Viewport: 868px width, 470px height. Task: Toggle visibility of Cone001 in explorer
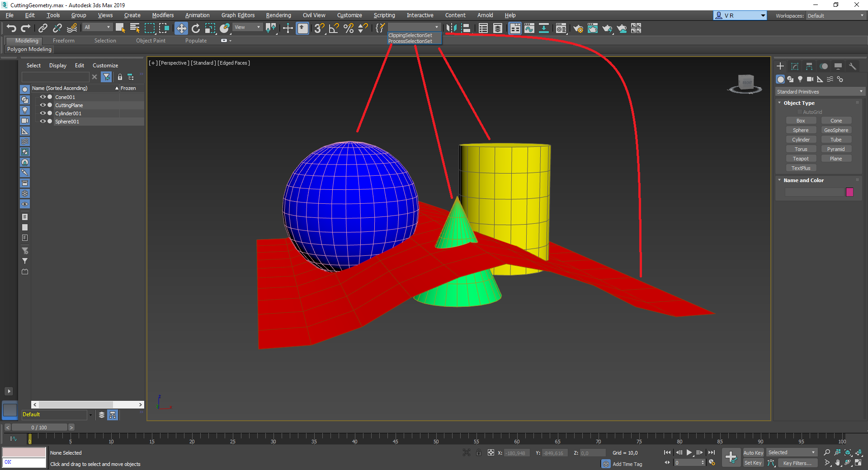43,97
